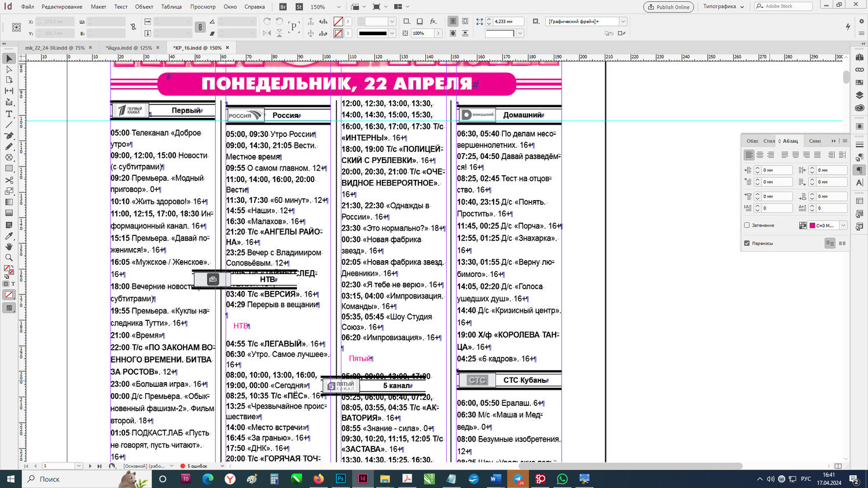This screenshot has height=488, width=868.
Task: Open Adobe Stock via St icon
Action: 299,7
